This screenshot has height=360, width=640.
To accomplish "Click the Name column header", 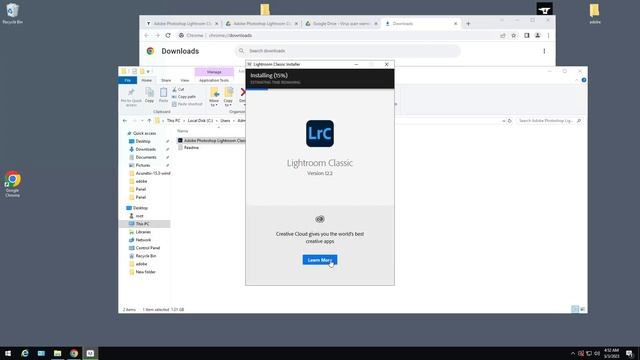I will click(182, 131).
